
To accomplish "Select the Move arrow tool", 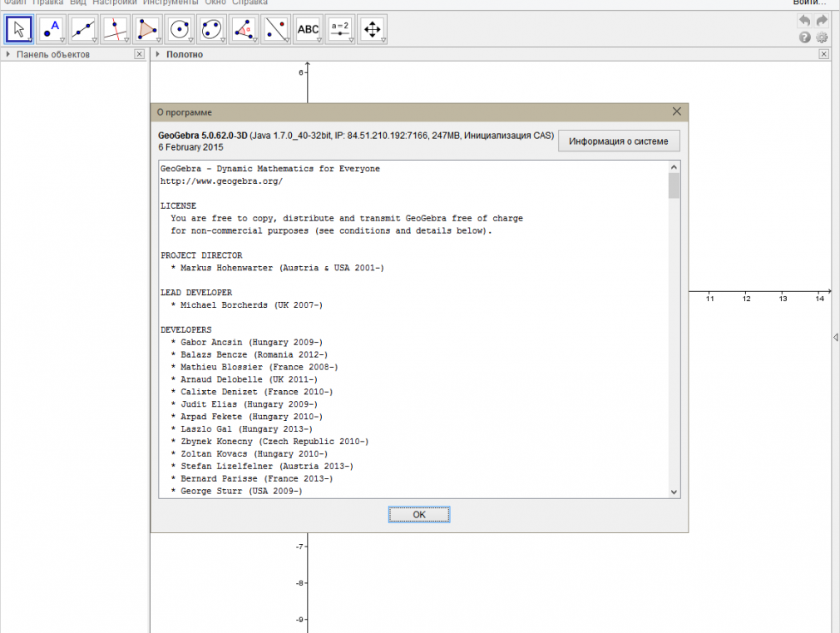I will (19, 29).
